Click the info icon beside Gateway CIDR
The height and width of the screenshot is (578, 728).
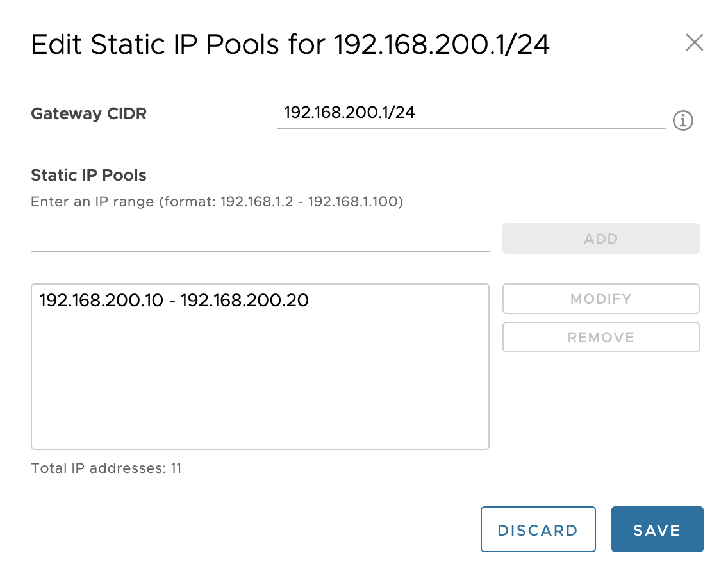pyautogui.click(x=683, y=120)
